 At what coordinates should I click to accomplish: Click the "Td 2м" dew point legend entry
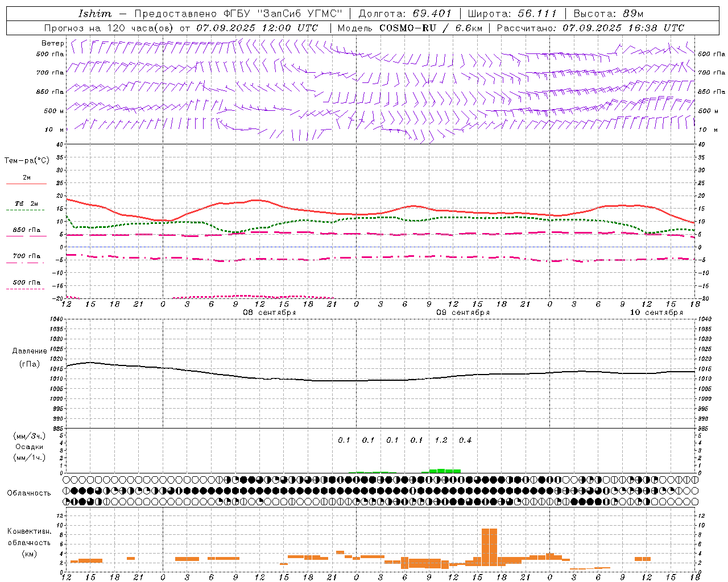tap(26, 203)
